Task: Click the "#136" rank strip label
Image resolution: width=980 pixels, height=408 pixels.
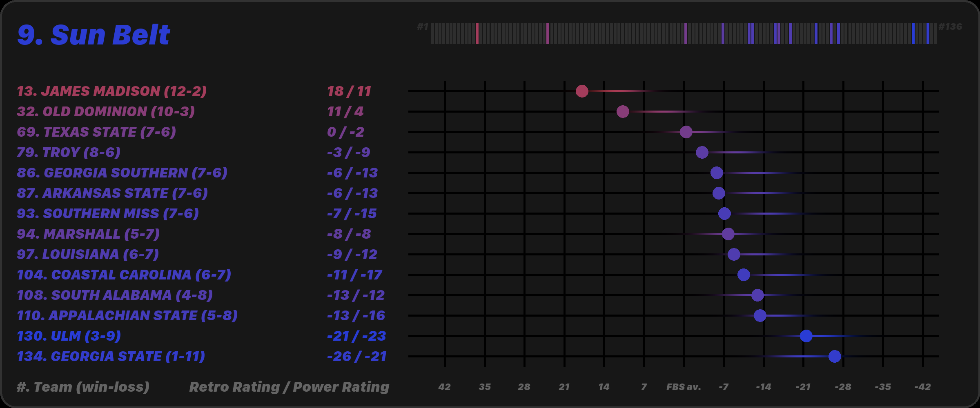Action: click(950, 27)
